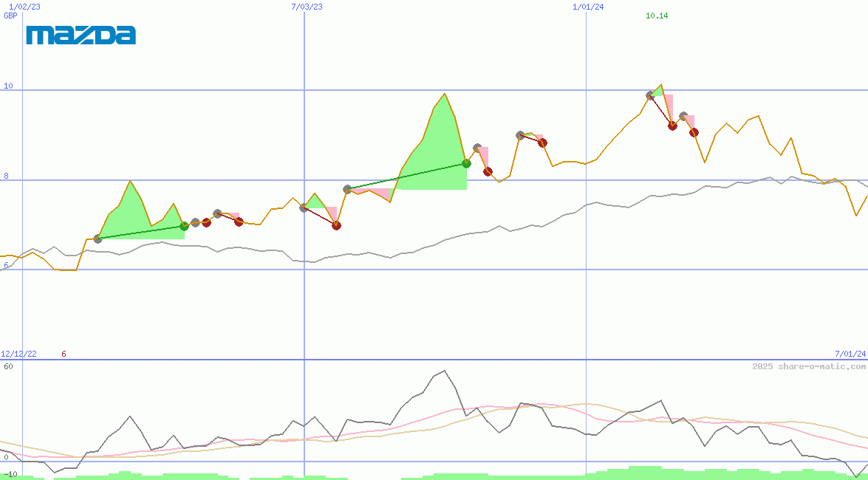
Task: Click the 8 price axis label
Action: (x=6, y=176)
